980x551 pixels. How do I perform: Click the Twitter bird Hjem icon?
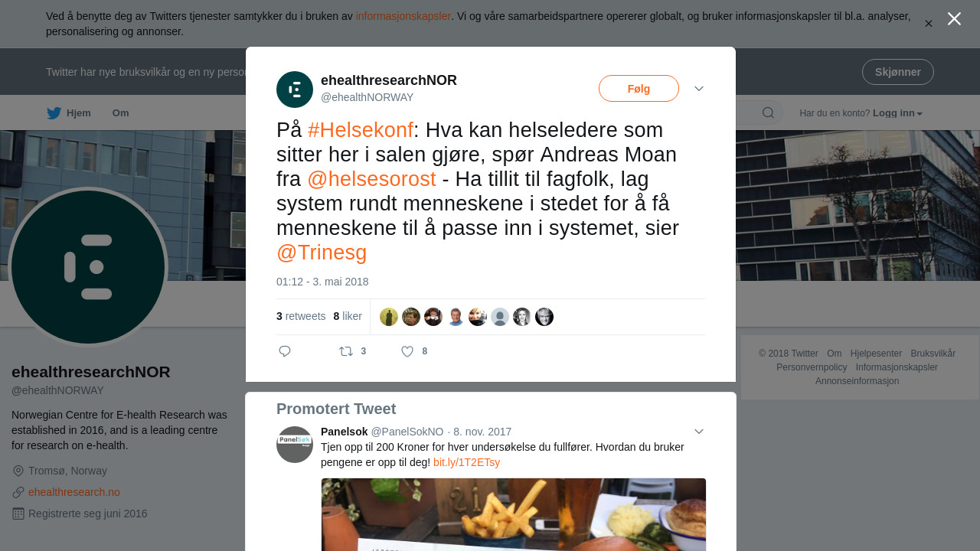(54, 113)
